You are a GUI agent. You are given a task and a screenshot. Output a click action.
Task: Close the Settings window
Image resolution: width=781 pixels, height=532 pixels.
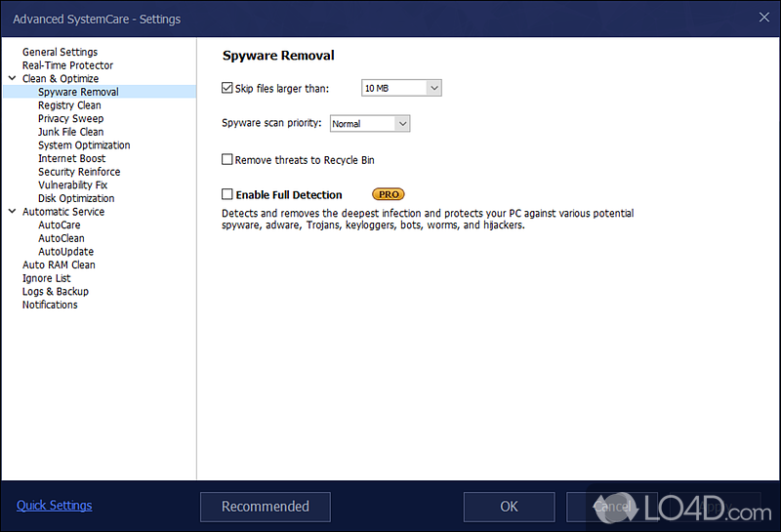click(764, 18)
